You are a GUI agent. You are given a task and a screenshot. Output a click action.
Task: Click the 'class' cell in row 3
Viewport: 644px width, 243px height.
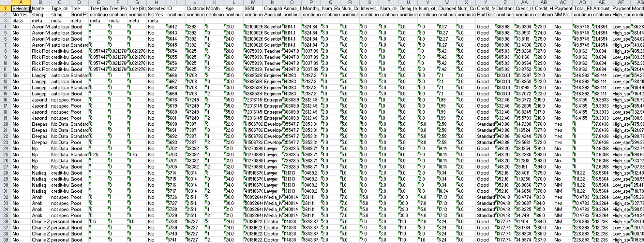(x=21, y=21)
